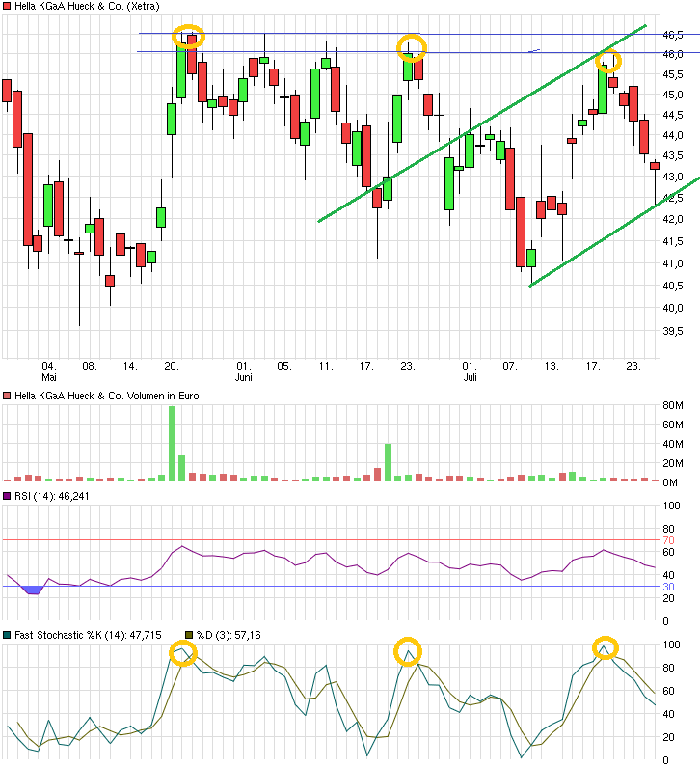This screenshot has width=700, height=768.
Task: Click the tall green volume bar in late June
Action: point(388,461)
